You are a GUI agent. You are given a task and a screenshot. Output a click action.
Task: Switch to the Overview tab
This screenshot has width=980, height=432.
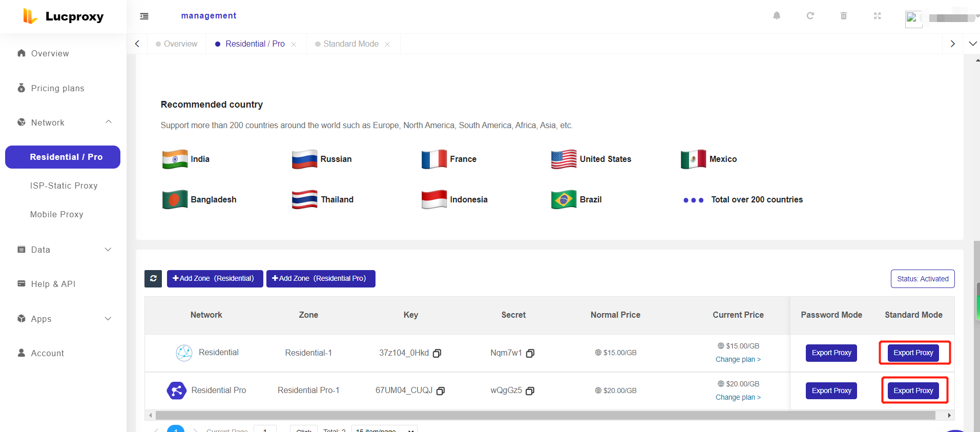click(176, 44)
